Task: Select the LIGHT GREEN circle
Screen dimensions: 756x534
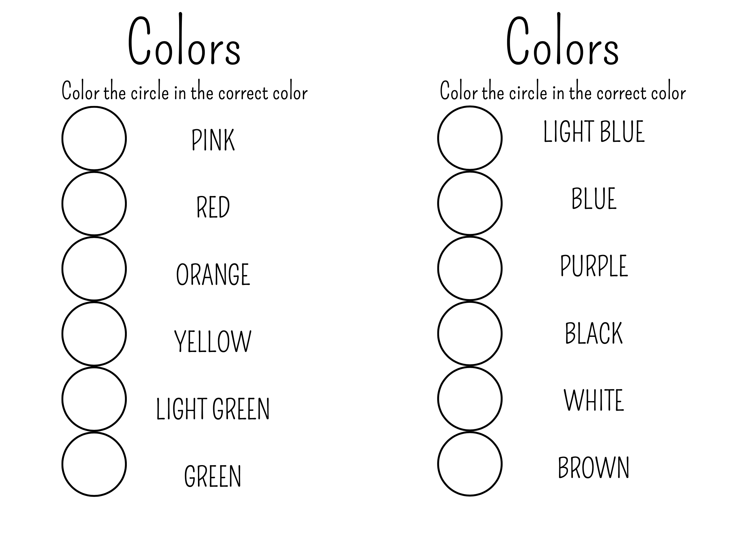Action: (x=94, y=399)
